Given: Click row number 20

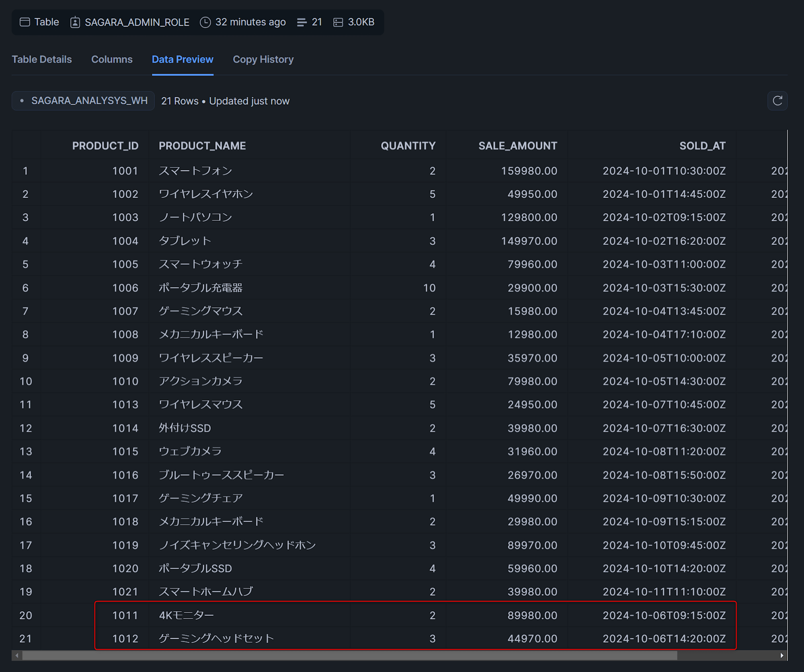Looking at the screenshot, I should (26, 615).
